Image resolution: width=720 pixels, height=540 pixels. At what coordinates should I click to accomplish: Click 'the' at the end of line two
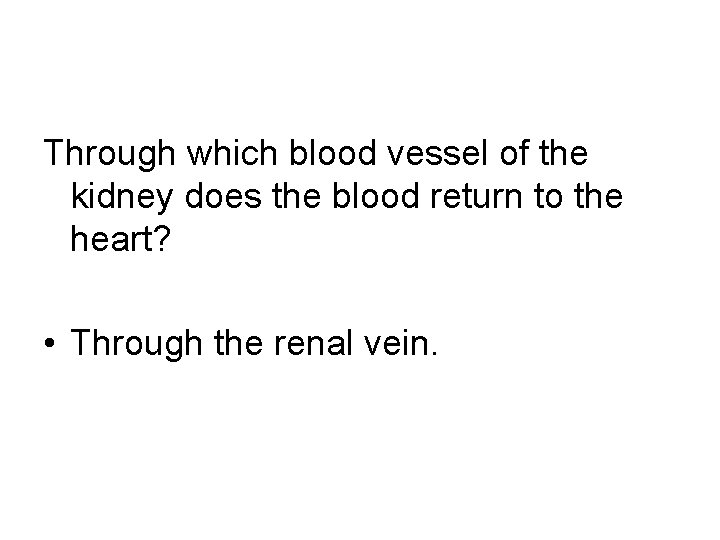click(598, 196)
